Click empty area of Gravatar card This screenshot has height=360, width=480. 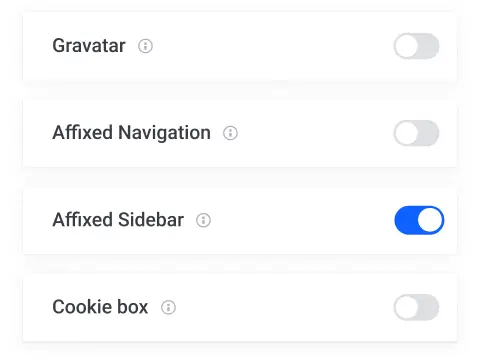(273, 46)
